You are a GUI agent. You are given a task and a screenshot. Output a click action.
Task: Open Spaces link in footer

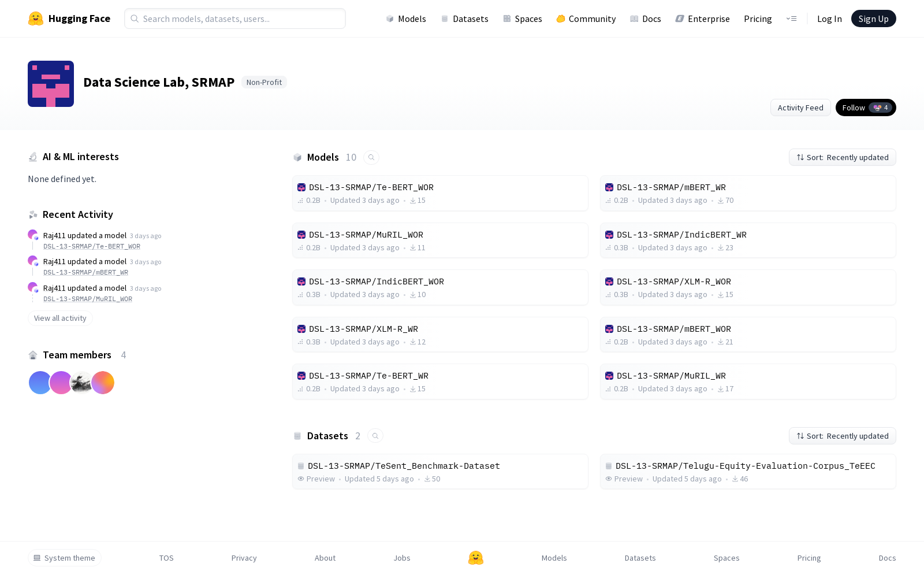point(726,558)
